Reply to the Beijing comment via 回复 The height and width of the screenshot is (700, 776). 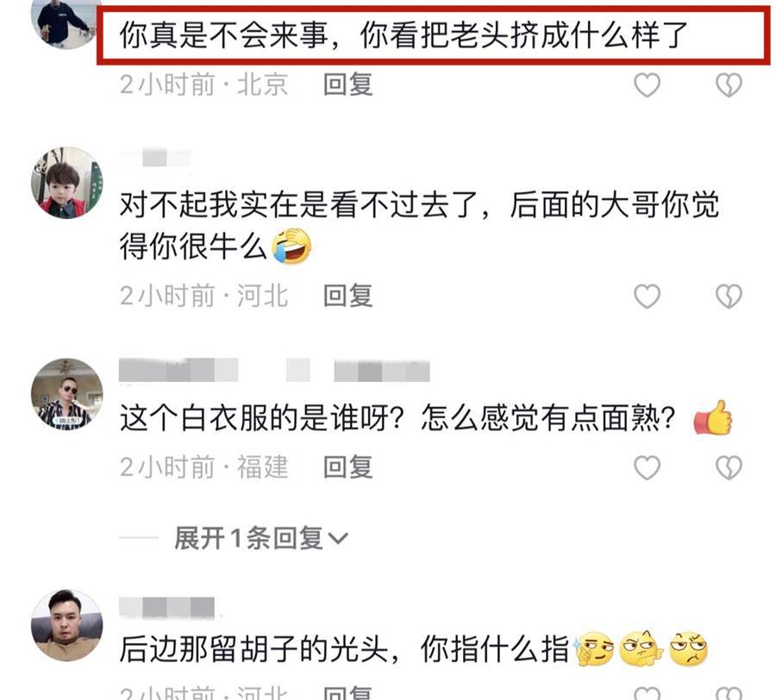[x=348, y=84]
